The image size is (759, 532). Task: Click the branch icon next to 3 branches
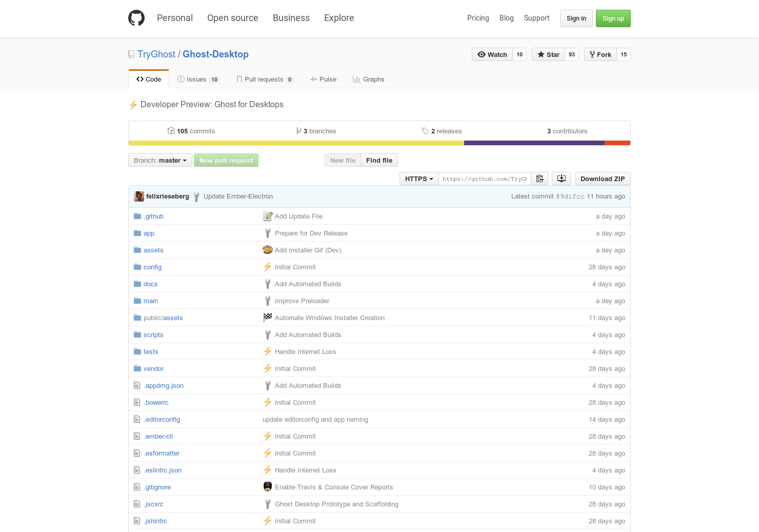coord(299,131)
